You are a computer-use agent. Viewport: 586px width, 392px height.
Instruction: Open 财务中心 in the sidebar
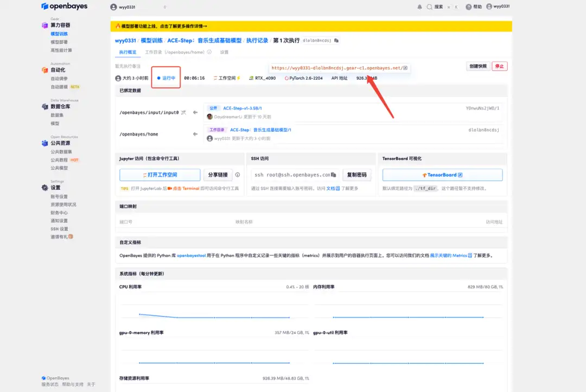[59, 213]
